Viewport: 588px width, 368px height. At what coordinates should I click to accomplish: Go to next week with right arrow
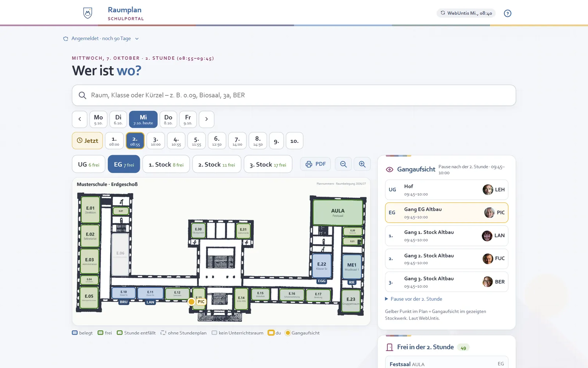pyautogui.click(x=207, y=119)
